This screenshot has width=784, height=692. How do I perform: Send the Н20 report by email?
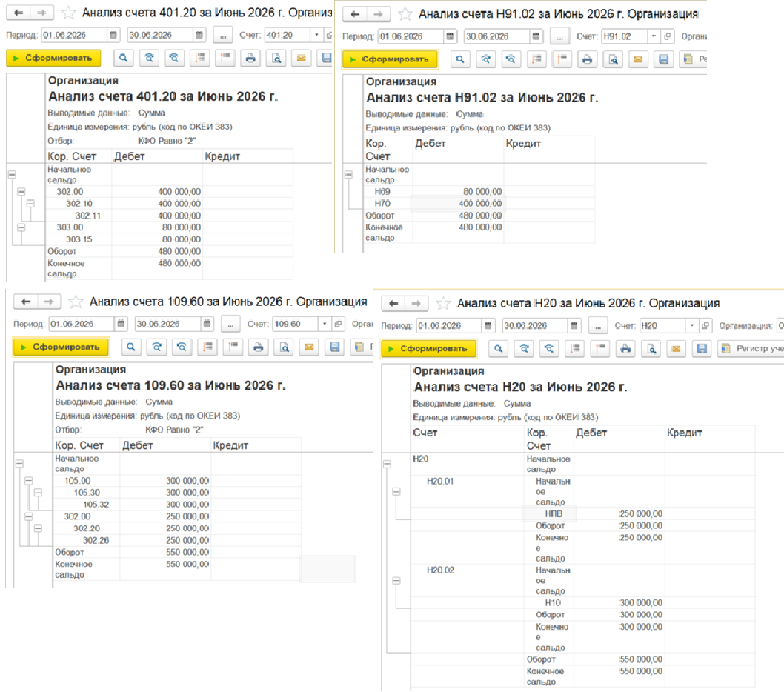click(677, 348)
